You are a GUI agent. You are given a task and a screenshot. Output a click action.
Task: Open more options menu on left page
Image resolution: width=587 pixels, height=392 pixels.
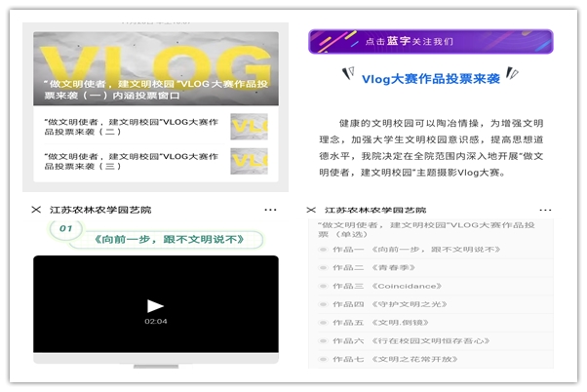click(x=270, y=210)
